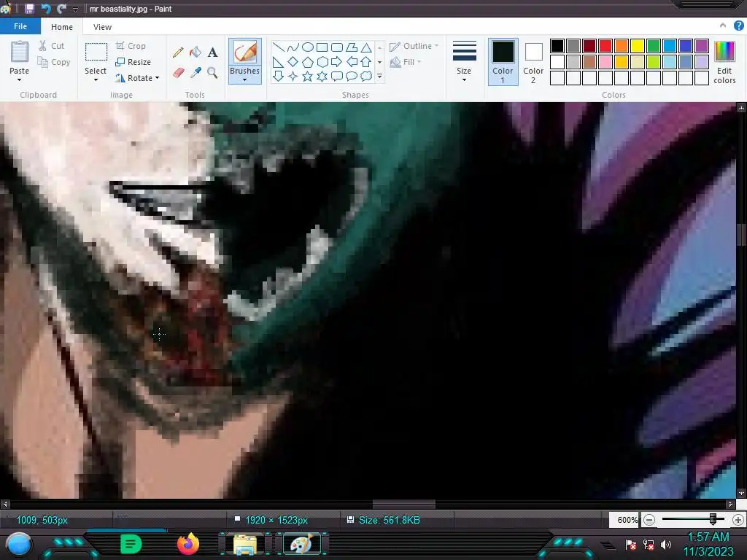Switch to the View tab
This screenshot has height=560, width=747.
click(x=102, y=27)
